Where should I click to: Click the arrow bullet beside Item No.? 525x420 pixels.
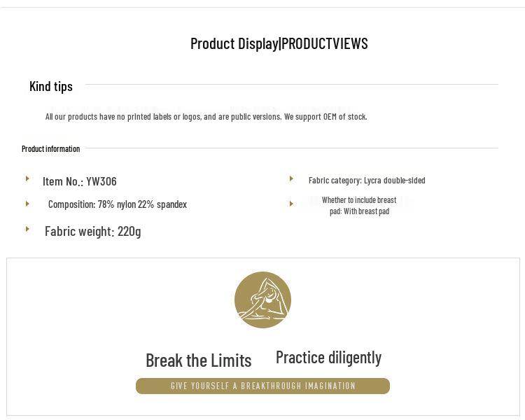pyautogui.click(x=27, y=179)
